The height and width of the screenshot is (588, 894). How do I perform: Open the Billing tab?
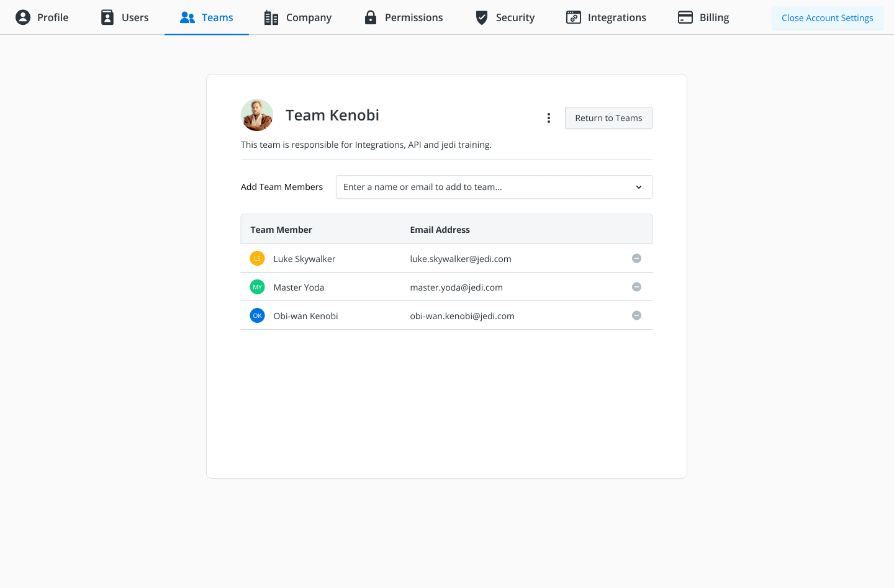coord(703,17)
